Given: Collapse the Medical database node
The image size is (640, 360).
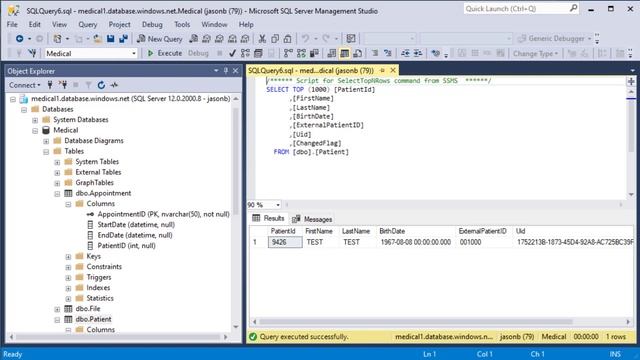Looking at the screenshot, I should click(35, 131).
